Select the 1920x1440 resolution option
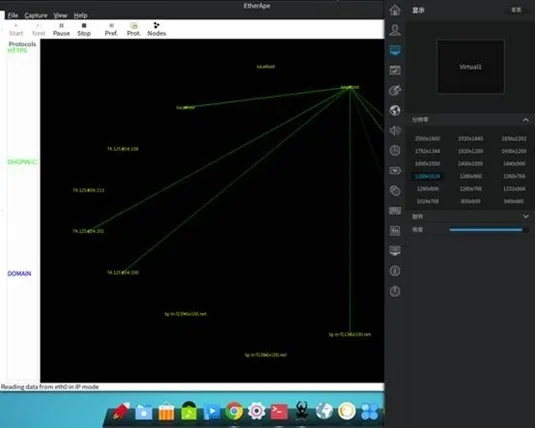 click(x=471, y=139)
